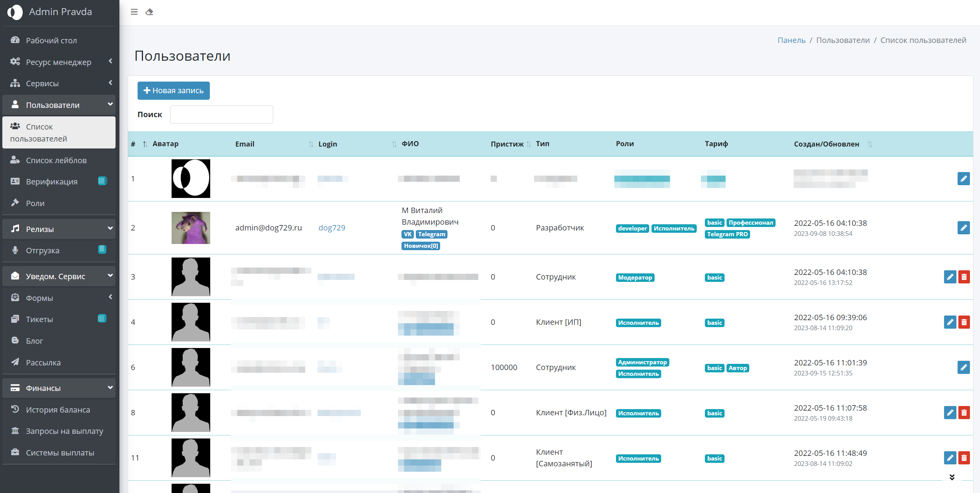Open История баланса in sidebar
Viewport: 980px width, 493px height.
point(59,410)
